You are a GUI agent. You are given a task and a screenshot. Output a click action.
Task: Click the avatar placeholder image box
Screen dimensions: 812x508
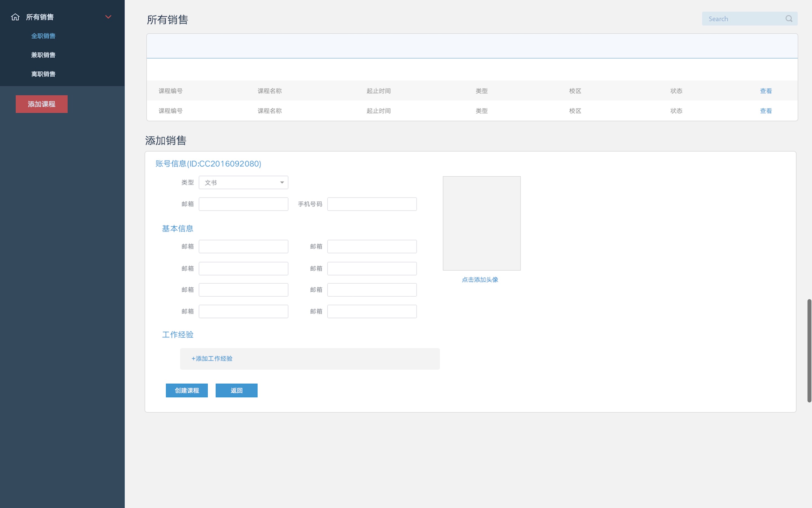coord(482,223)
